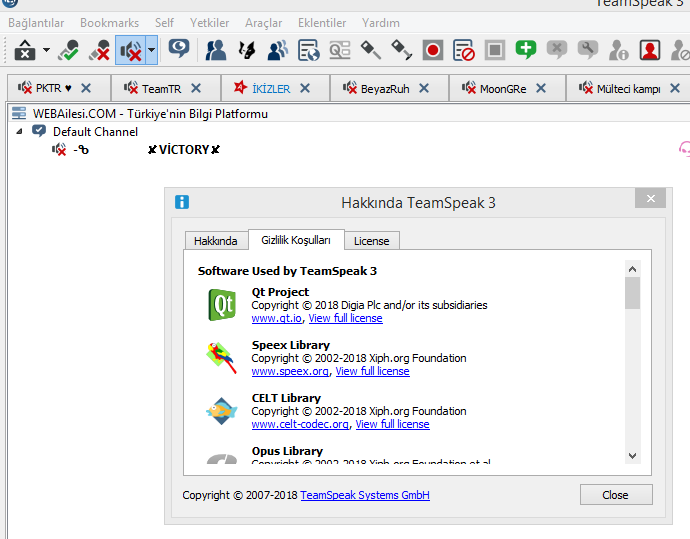
Task: Collapse the Default Channel tree arrow
Action: point(19,131)
